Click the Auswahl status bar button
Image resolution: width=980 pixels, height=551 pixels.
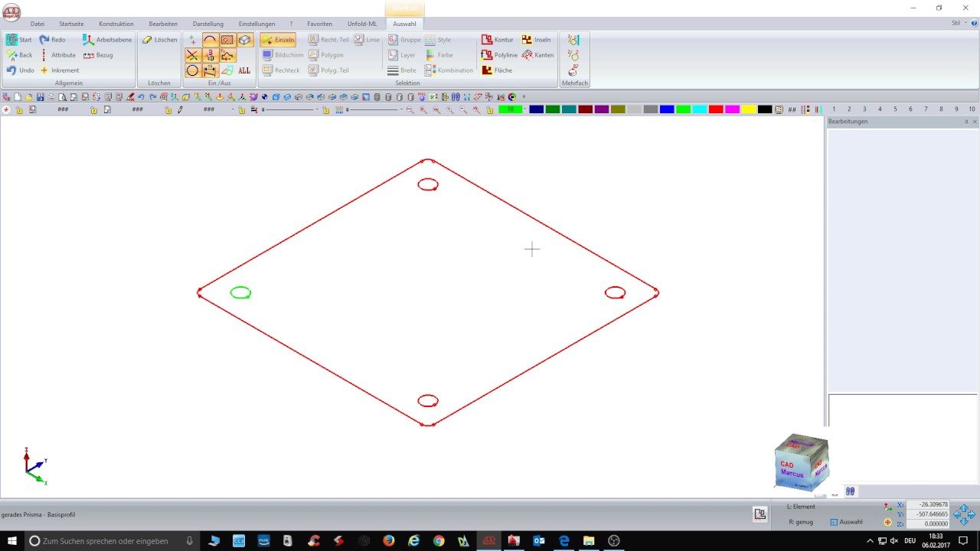846,522
